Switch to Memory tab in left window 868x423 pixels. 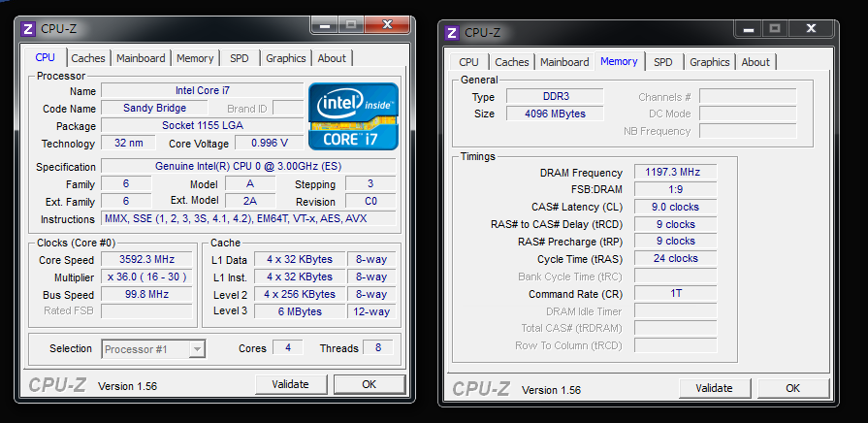195,58
